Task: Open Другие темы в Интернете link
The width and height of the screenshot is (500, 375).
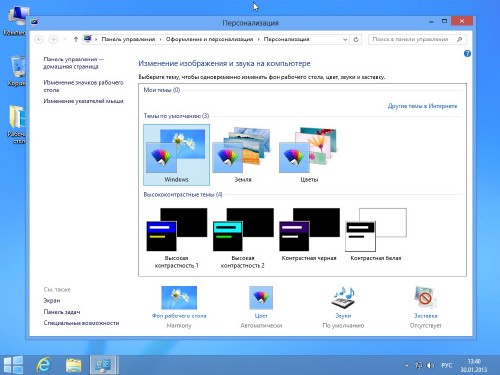Action: point(422,106)
